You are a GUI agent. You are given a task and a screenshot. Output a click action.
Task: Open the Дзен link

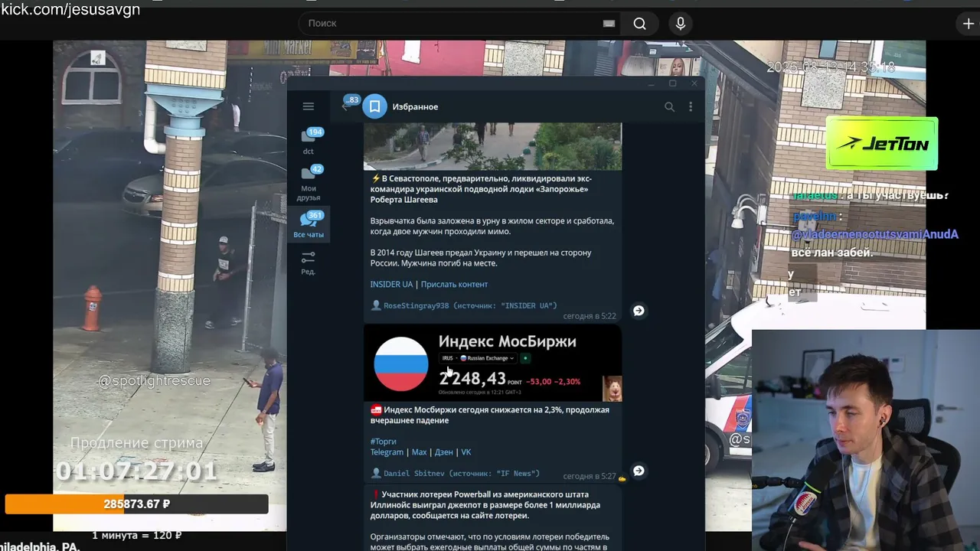click(444, 452)
